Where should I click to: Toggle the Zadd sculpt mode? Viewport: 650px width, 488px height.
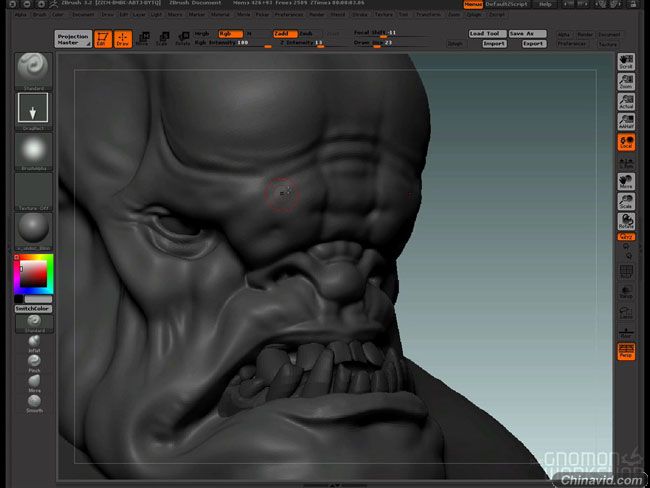pos(281,33)
